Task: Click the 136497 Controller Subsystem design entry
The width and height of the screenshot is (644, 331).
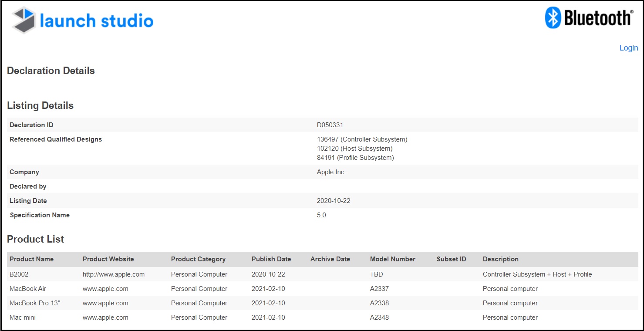Action: [x=362, y=139]
